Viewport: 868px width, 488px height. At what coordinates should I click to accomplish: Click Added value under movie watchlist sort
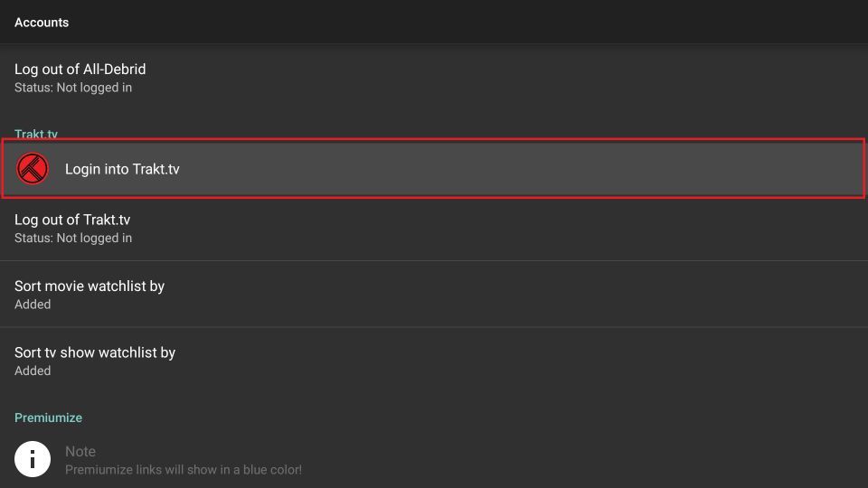33,305
